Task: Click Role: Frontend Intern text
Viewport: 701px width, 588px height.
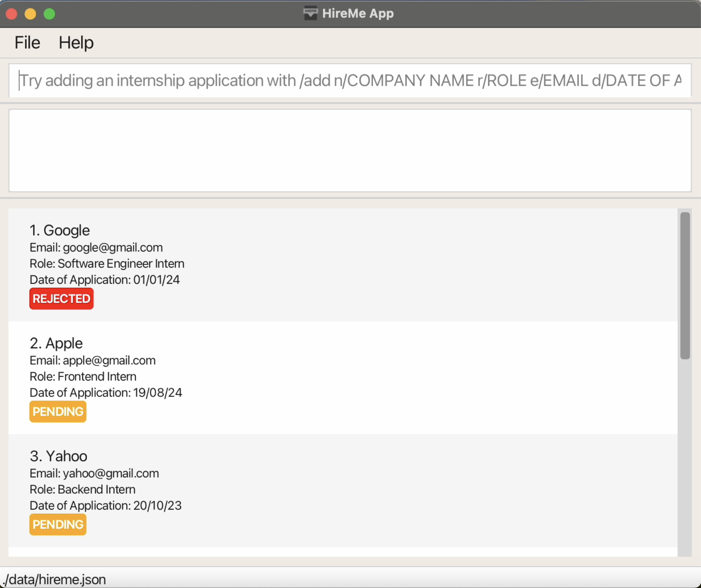Action: (x=83, y=377)
